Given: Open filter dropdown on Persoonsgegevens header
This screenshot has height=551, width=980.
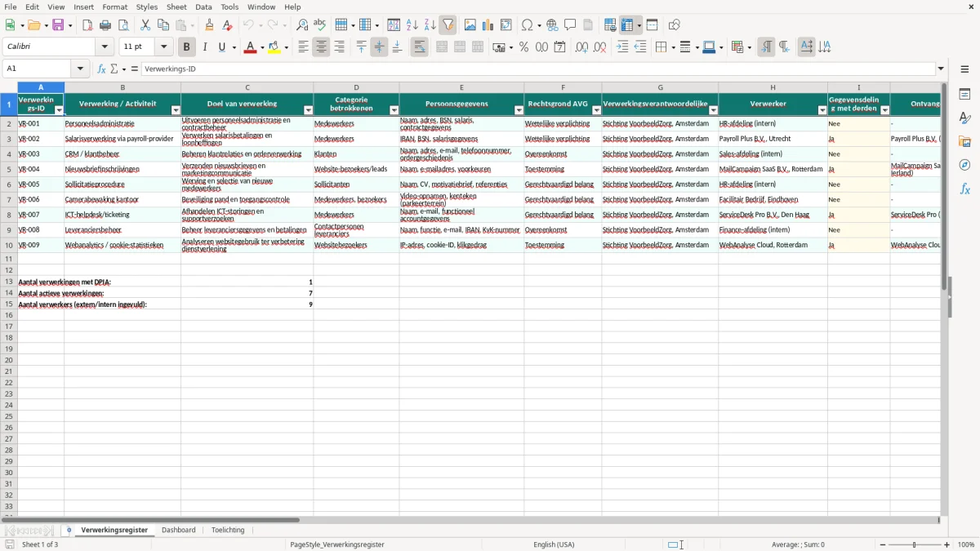Looking at the screenshot, I should coord(519,110).
